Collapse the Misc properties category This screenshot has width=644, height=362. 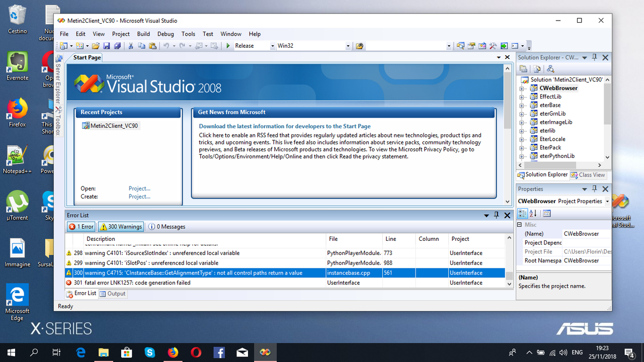pyautogui.click(x=520, y=225)
